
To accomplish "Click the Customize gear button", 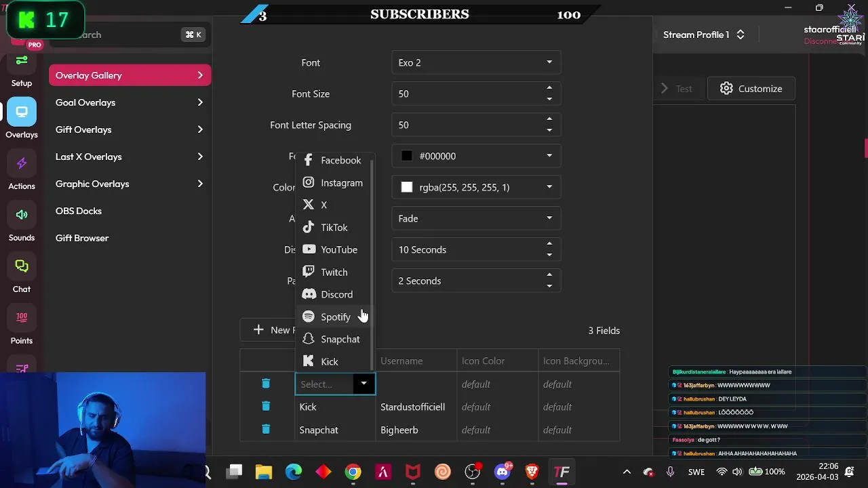I will point(751,89).
